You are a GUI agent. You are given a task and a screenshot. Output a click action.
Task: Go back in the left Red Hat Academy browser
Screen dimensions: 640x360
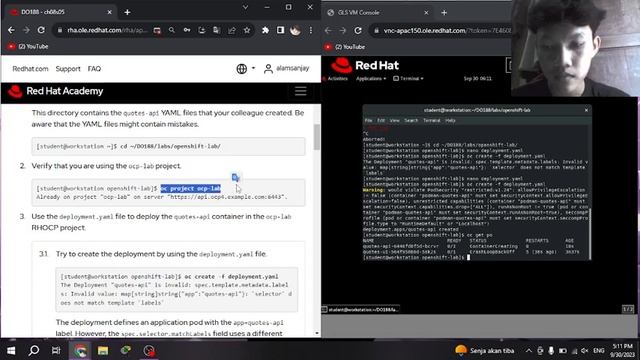(x=11, y=30)
